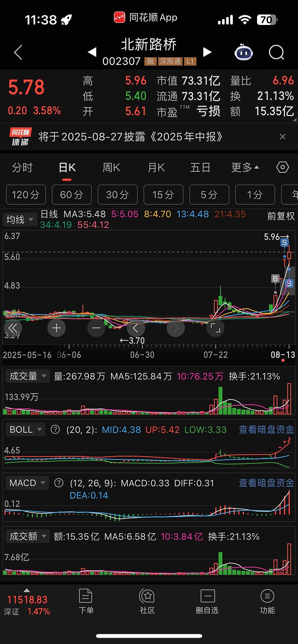Open the 功能 functions menu
The width and height of the screenshot is (298, 644).
pyautogui.click(x=267, y=601)
